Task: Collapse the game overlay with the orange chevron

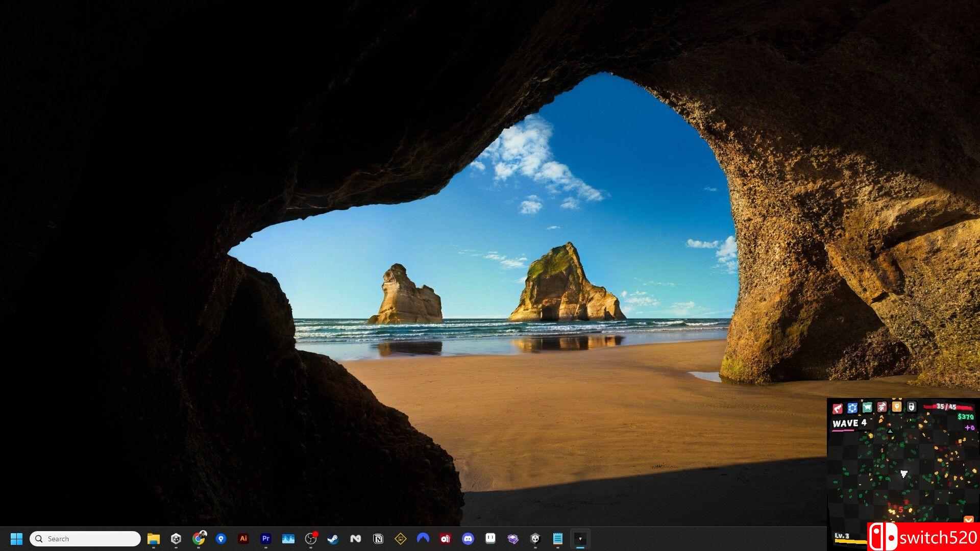Action: point(969,519)
